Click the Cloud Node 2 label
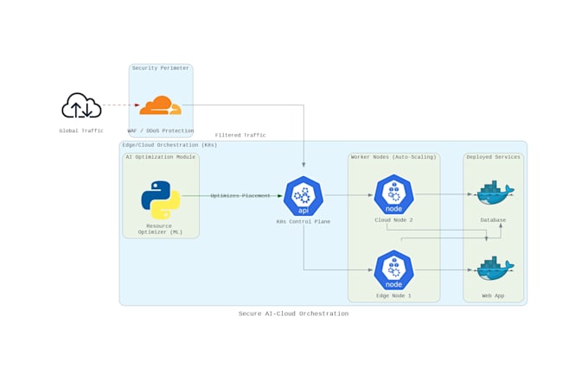 tap(393, 220)
